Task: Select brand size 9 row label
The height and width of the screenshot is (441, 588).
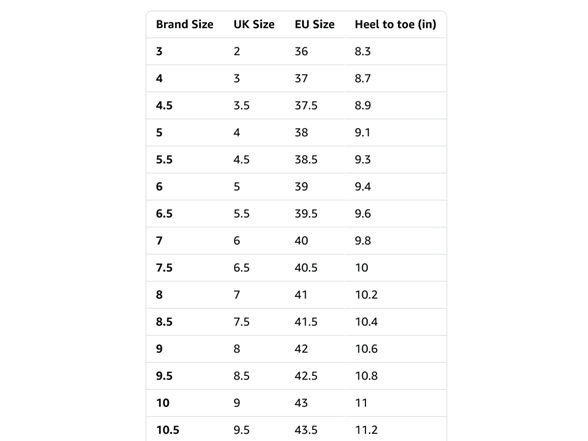Action: (x=159, y=348)
